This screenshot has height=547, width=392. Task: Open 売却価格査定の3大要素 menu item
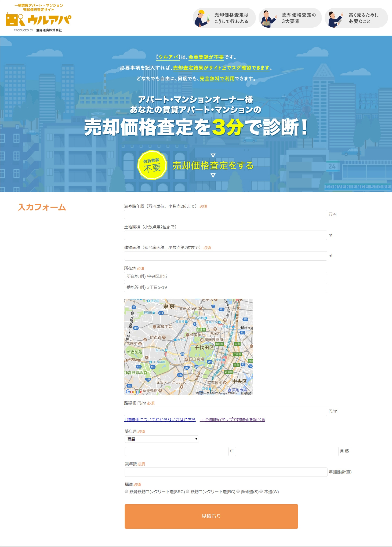tap(290, 18)
